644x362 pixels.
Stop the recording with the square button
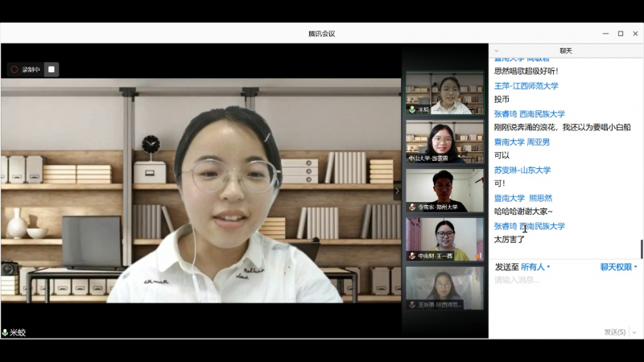tap(52, 69)
